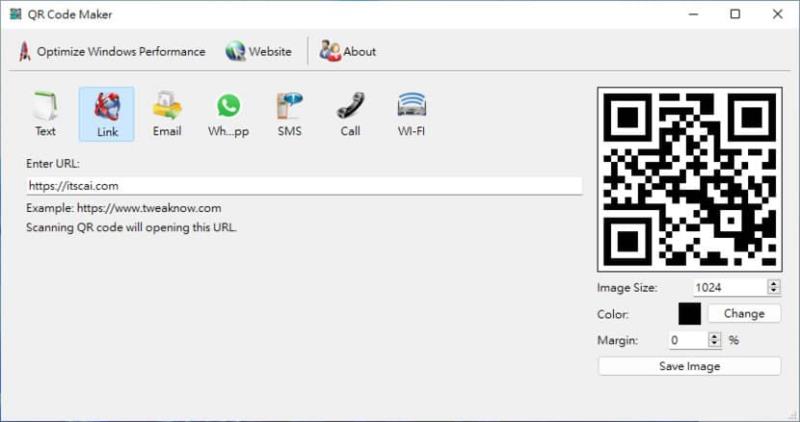
Task: Open the Website toolbar link
Action: click(x=259, y=51)
